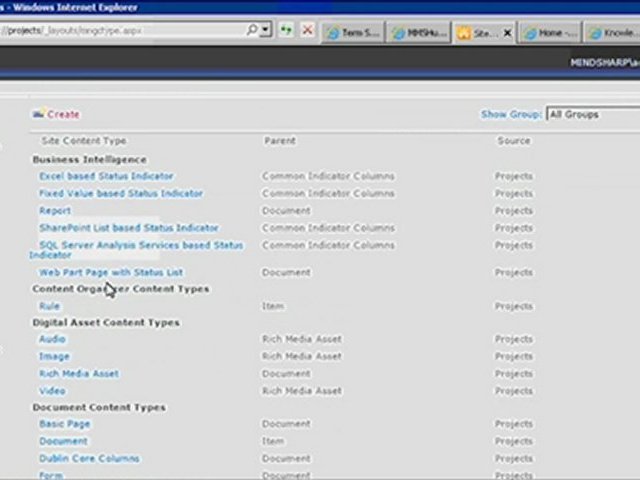The width and height of the screenshot is (640, 480).
Task: Open the Video content type
Action: click(52, 391)
